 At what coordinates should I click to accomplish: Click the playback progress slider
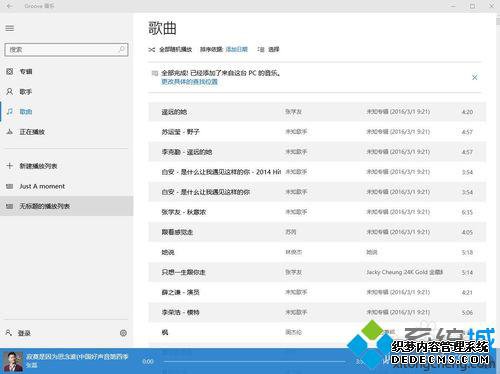254,361
